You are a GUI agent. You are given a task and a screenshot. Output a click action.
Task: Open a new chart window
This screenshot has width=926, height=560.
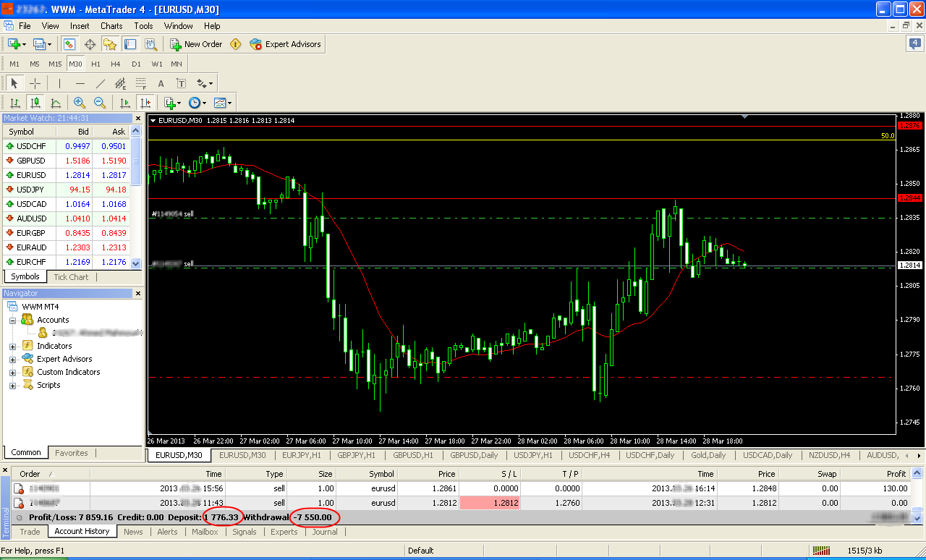tap(14, 44)
